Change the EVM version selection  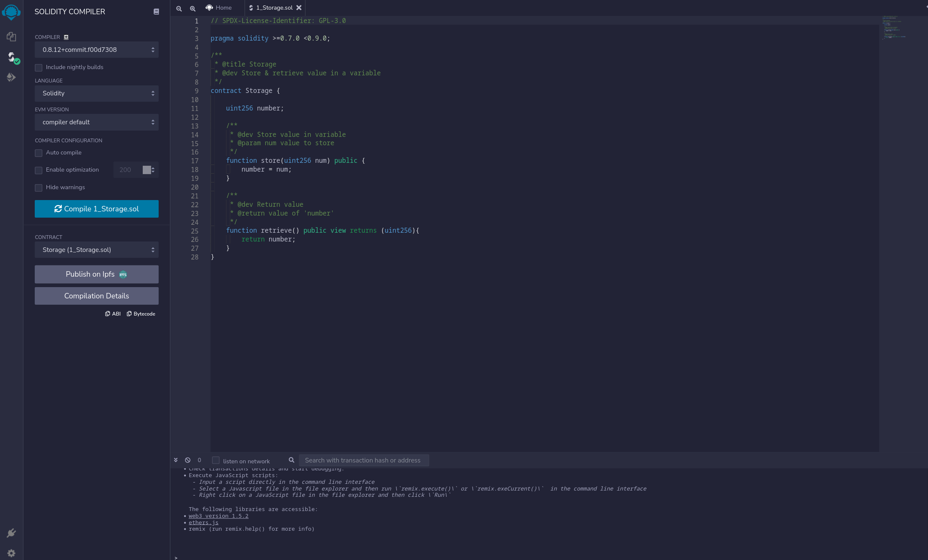click(x=96, y=122)
